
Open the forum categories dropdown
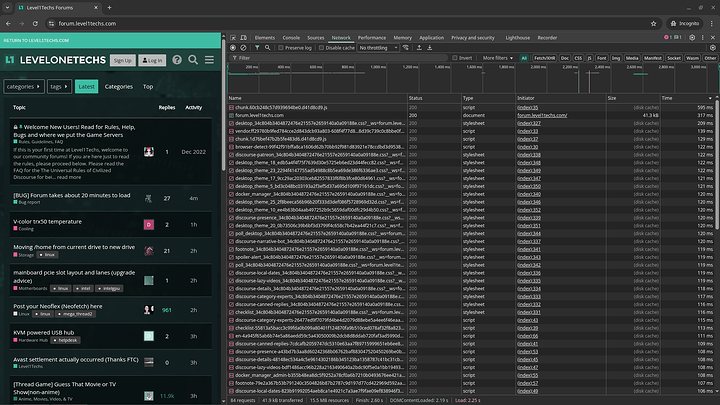coord(22,87)
